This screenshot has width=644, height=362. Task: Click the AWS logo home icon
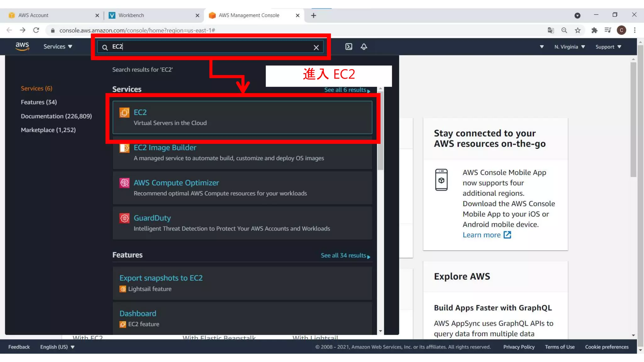[22, 47]
